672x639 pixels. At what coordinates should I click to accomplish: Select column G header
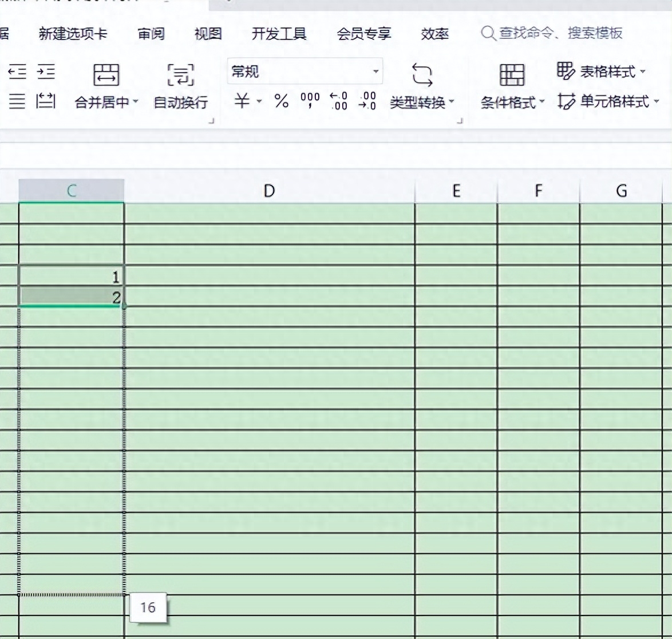622,191
